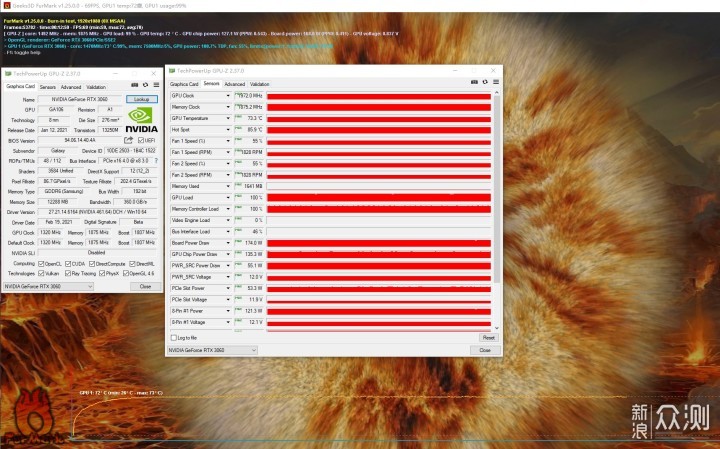
Task: Toggle CUDA checkbox
Action: (68, 264)
